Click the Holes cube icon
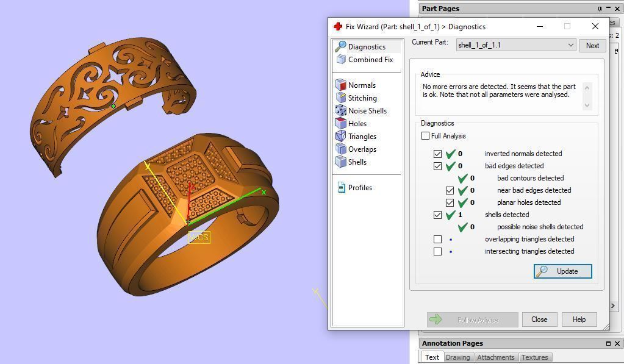 [340, 123]
